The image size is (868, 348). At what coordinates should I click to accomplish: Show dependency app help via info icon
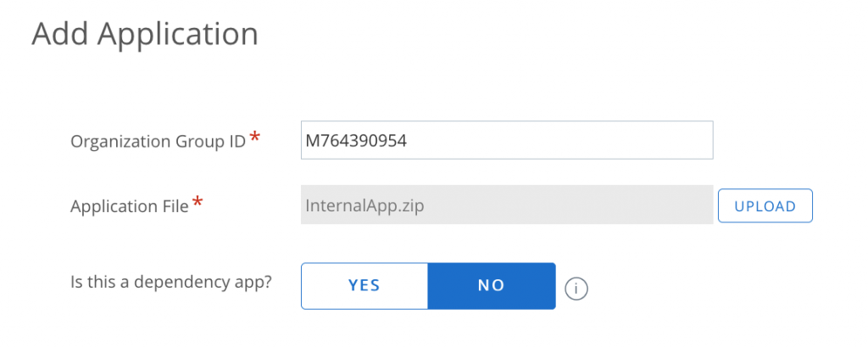tap(576, 287)
